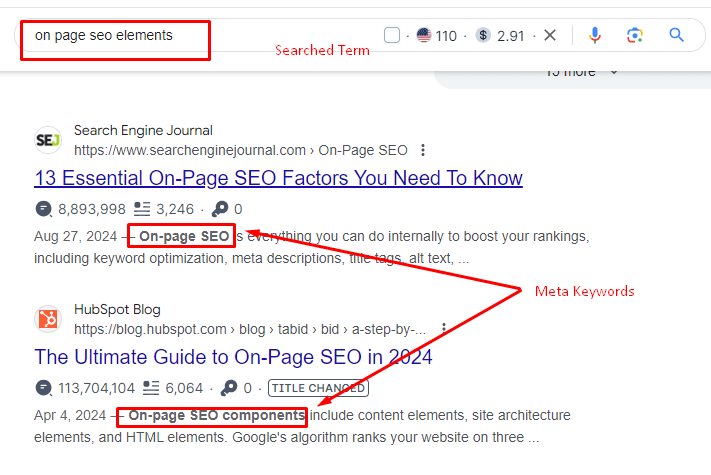This screenshot has width=711, height=475.
Task: Click the dollar sign CPC icon
Action: click(x=483, y=35)
